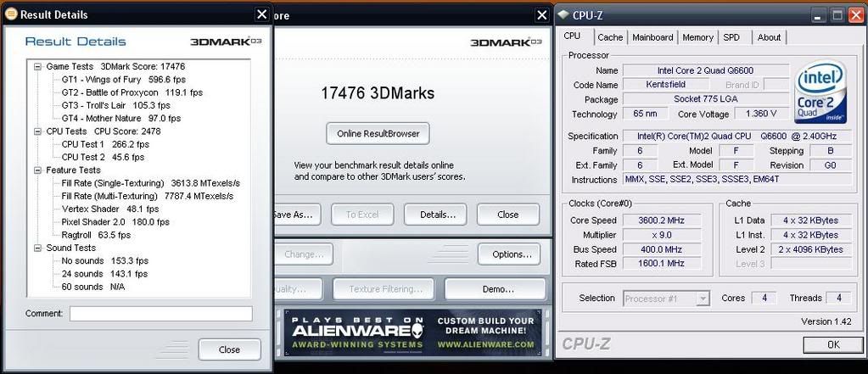Click the Intel Core 2 Quad logo
The width and height of the screenshot is (868, 374).
(820, 92)
